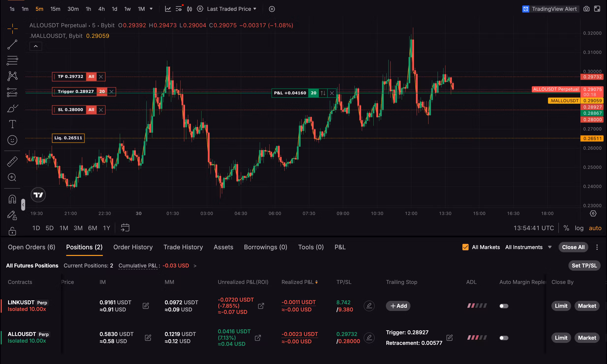Select the trend line drawing tool

click(12, 44)
